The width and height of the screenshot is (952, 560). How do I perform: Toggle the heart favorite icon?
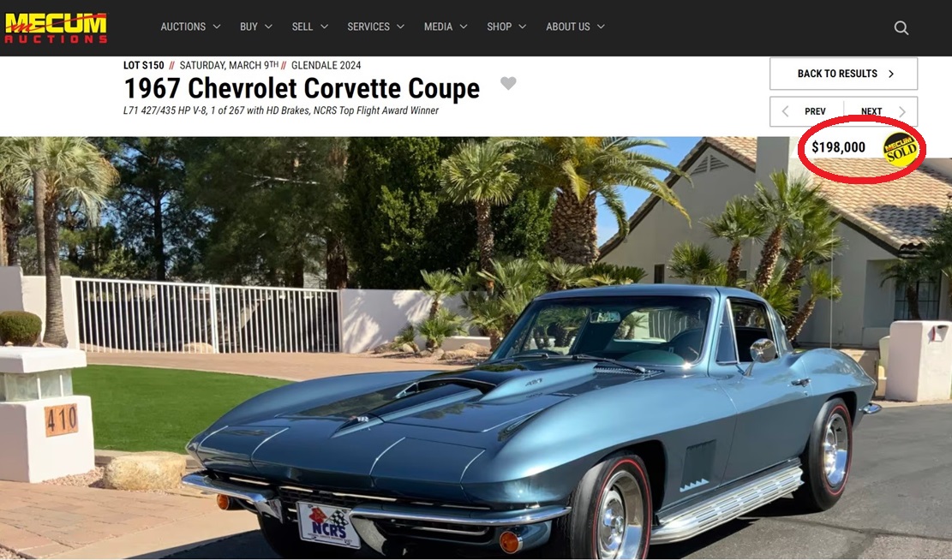click(x=508, y=83)
